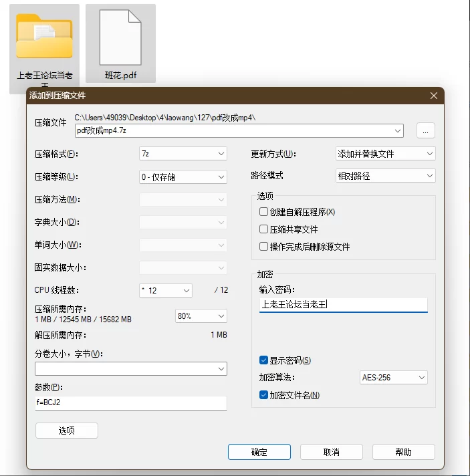The image size is (470, 476).
Task: Open the 加密算法 AES-256 dropdown
Action: point(394,378)
